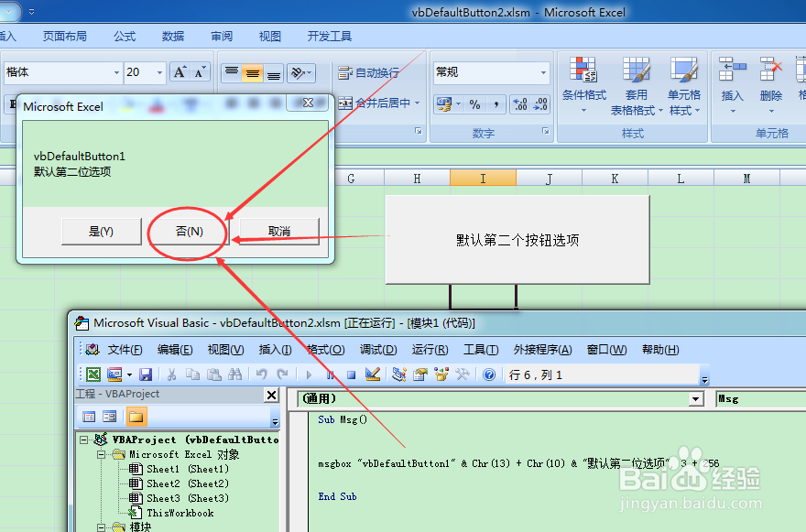Close the 工程 - VBAProject panel

271,395
